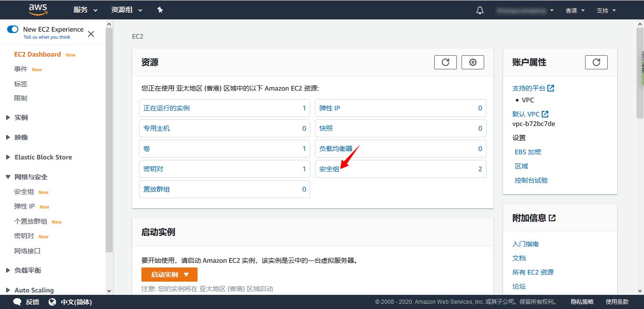Open feedback speech bubble icon
The image size is (644, 309).
coord(17,302)
